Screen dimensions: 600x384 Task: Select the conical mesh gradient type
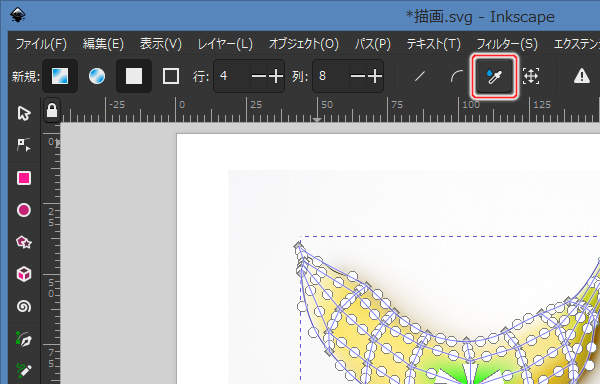pos(97,76)
